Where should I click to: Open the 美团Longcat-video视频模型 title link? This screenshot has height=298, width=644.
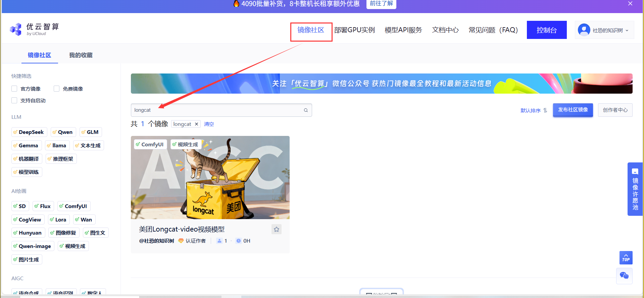[182, 229]
